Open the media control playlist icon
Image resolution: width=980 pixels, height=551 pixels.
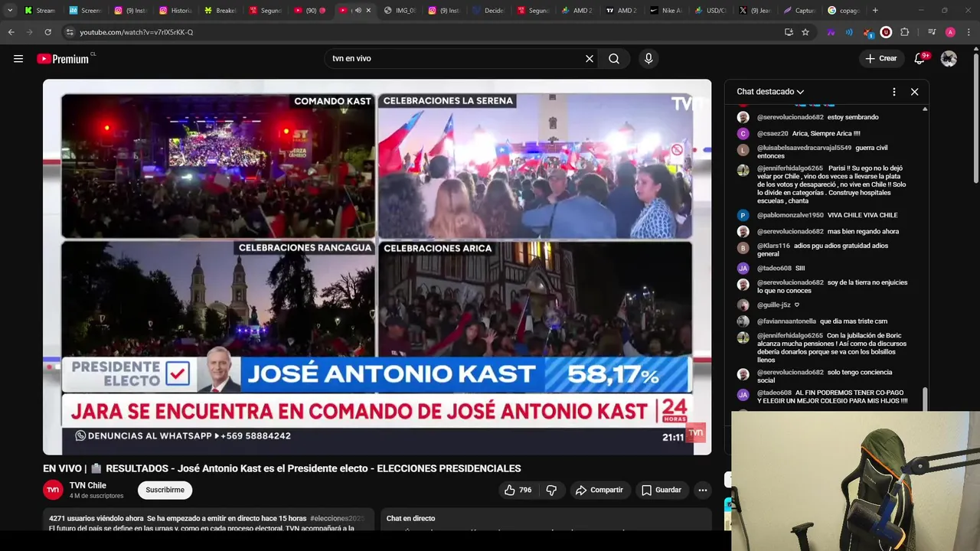[x=932, y=32]
